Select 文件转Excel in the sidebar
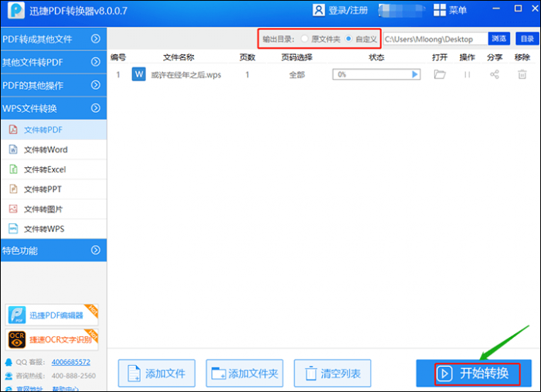Image resolution: width=541 pixels, height=392 pixels. pyautogui.click(x=53, y=169)
